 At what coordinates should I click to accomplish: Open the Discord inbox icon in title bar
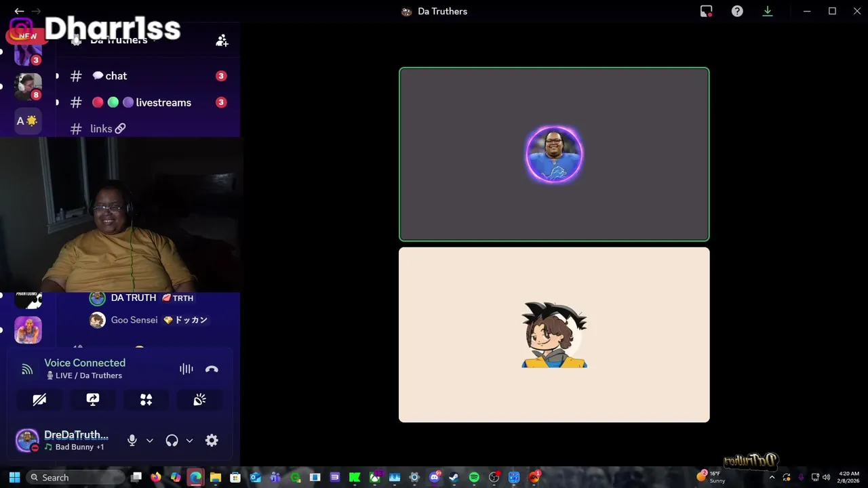(x=706, y=11)
